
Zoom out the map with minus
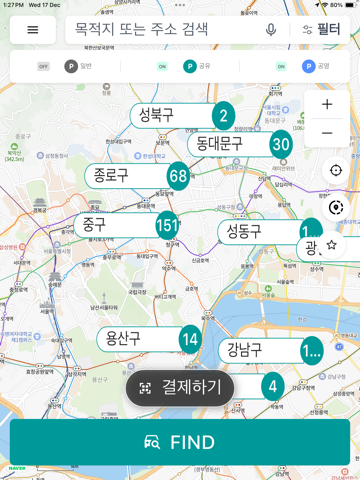(x=327, y=133)
